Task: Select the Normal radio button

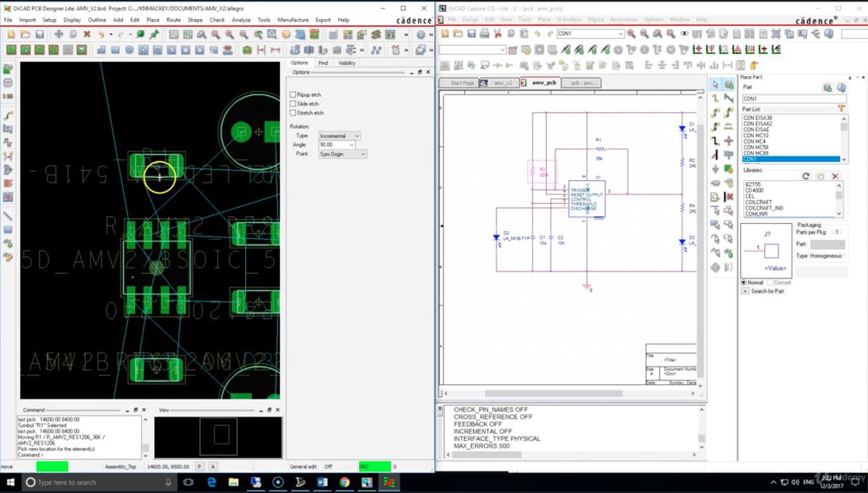Action: [x=743, y=283]
